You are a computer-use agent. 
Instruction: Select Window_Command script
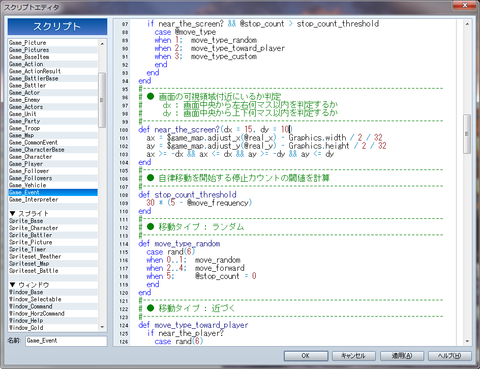click(53, 306)
